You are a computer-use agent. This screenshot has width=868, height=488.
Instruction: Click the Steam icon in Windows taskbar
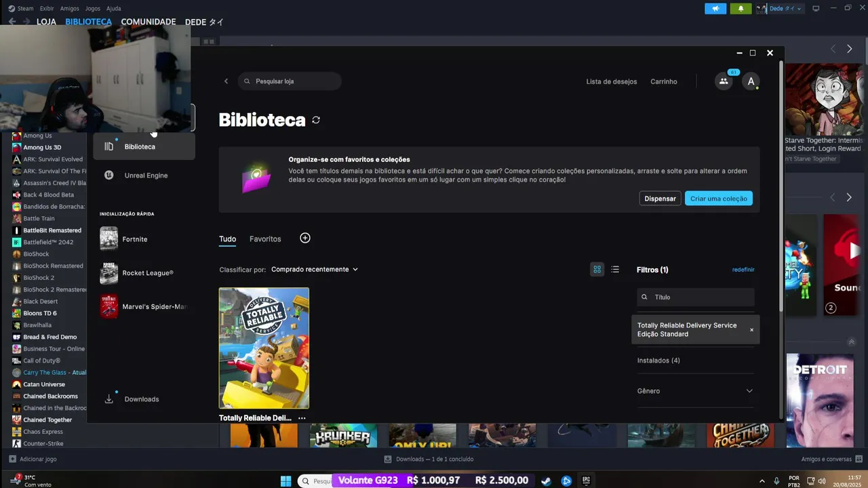(x=546, y=481)
